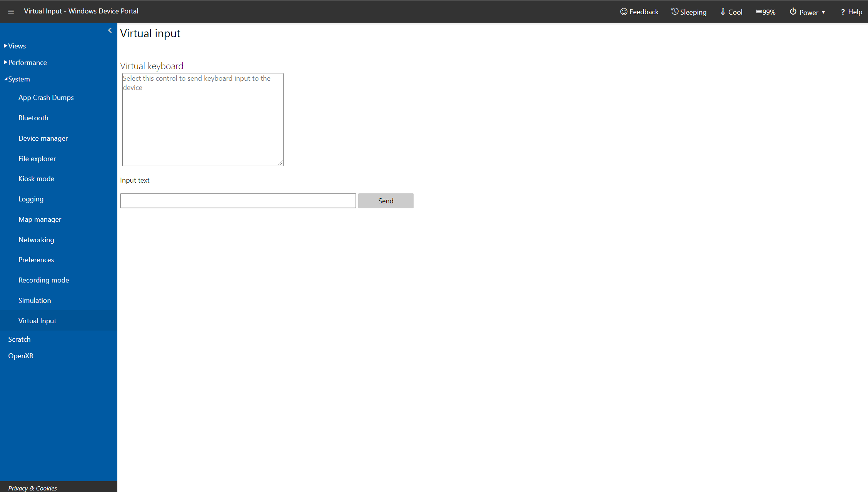Select OpenXR menu item
The image size is (868, 492).
point(20,356)
